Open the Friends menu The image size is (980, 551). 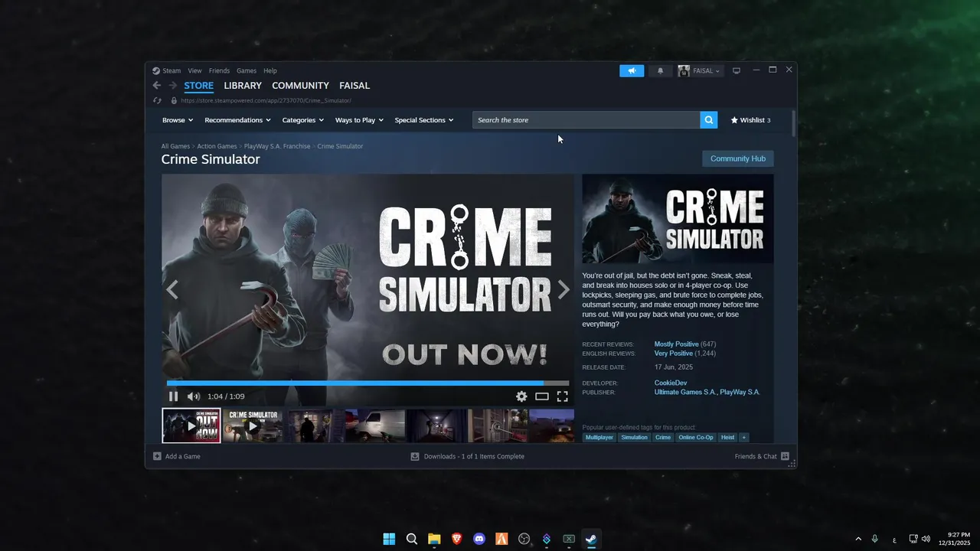click(219, 70)
